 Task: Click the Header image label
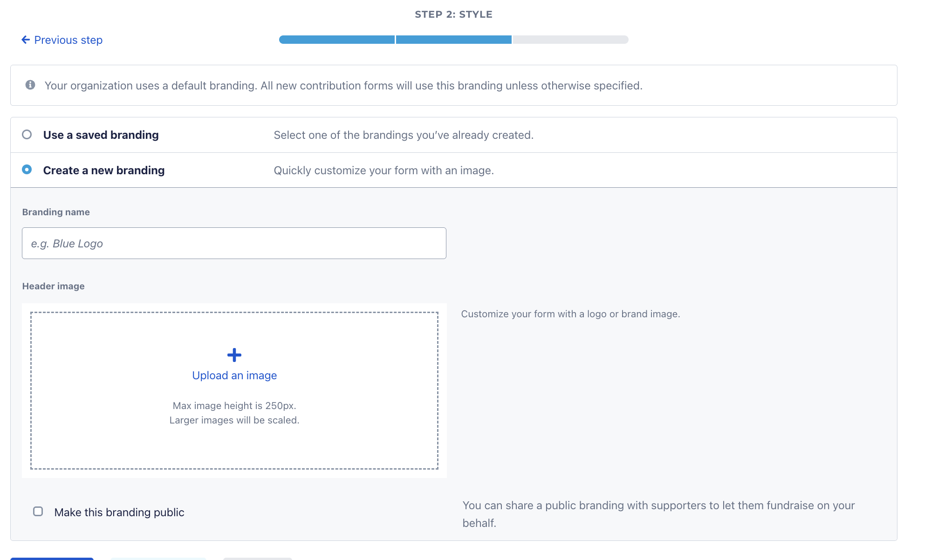(x=54, y=286)
